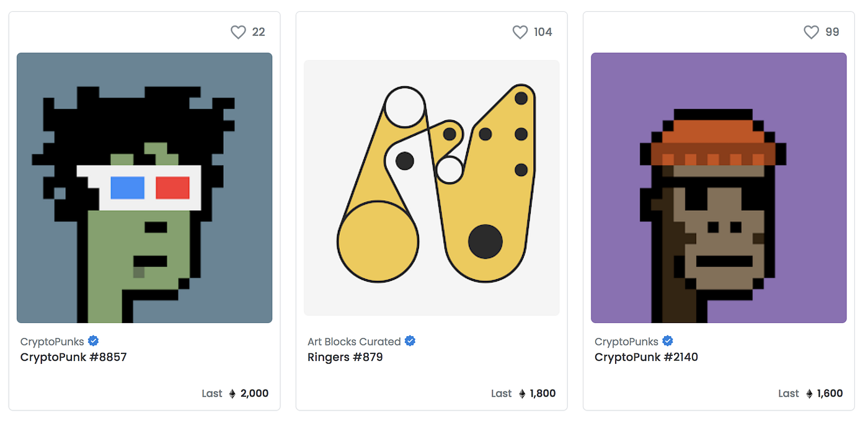
Task: Open the CryptoPunks collection link above #2140
Action: (x=626, y=342)
